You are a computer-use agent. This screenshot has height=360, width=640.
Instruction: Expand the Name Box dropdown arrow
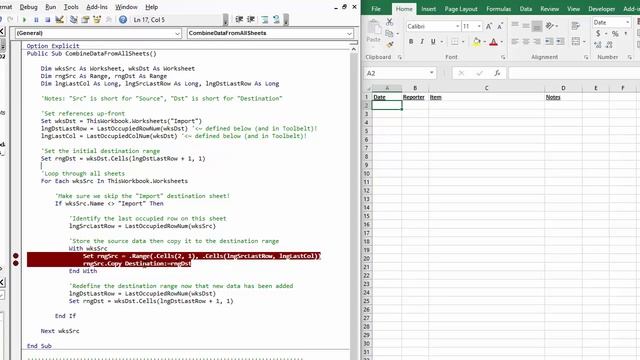click(x=431, y=73)
